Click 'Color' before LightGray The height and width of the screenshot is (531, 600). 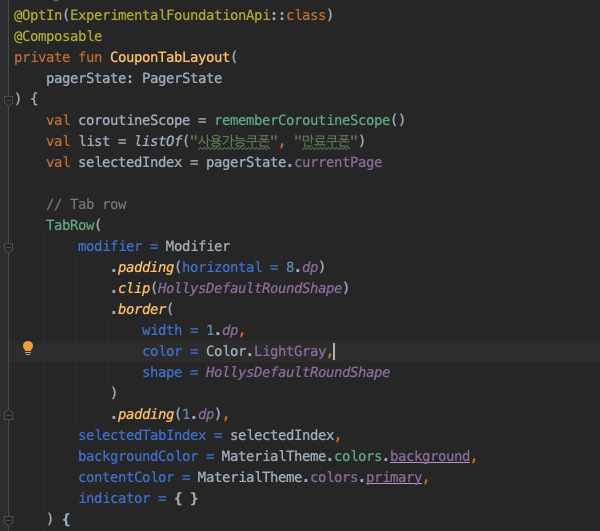click(226, 351)
